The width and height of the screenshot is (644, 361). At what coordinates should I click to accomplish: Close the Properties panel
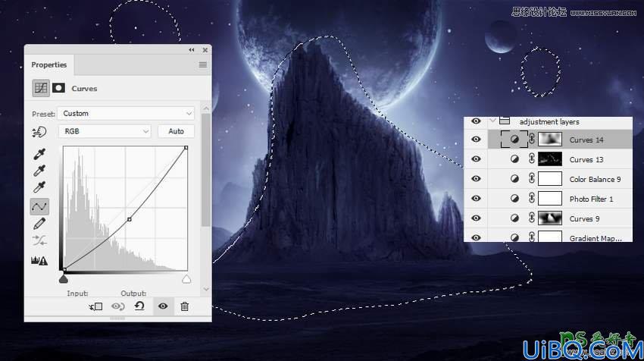[205, 50]
